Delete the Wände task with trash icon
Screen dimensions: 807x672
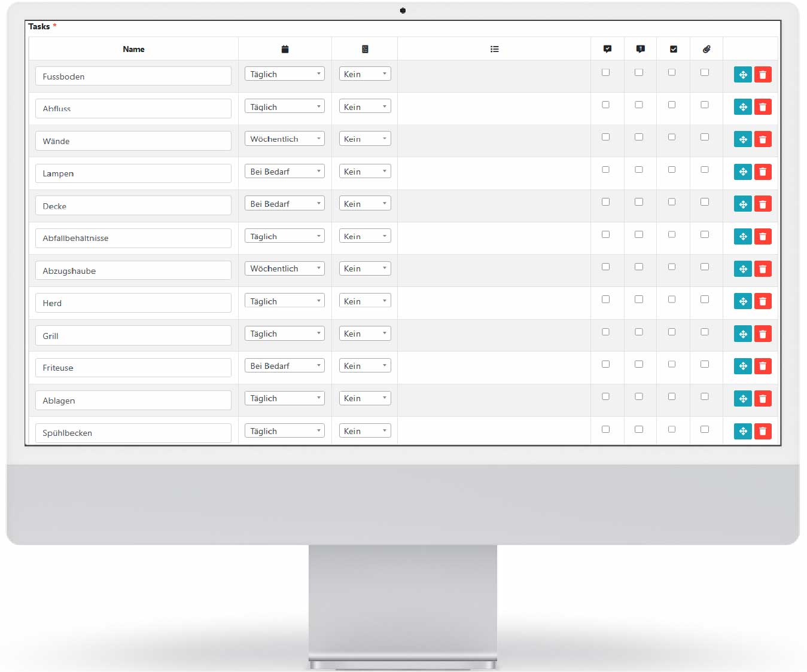763,139
